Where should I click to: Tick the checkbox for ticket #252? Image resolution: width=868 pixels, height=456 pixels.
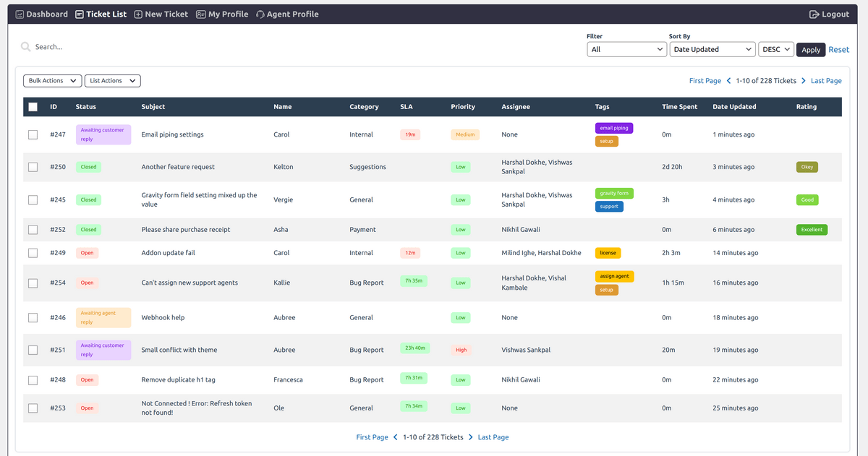[x=33, y=230]
